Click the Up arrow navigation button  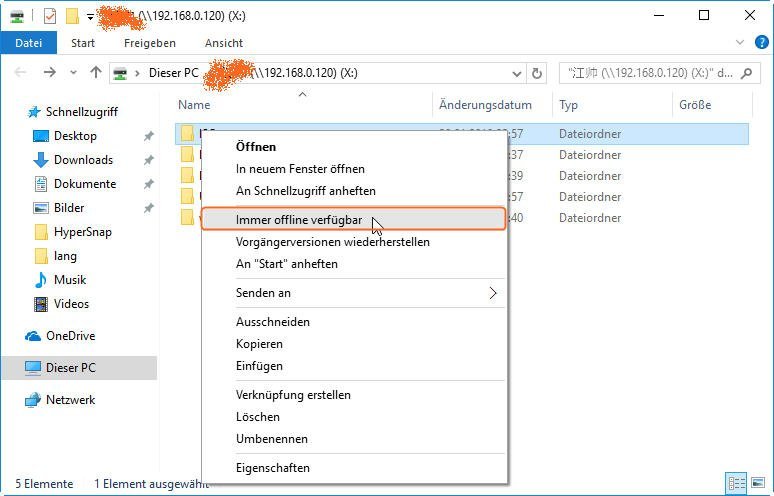tap(96, 73)
